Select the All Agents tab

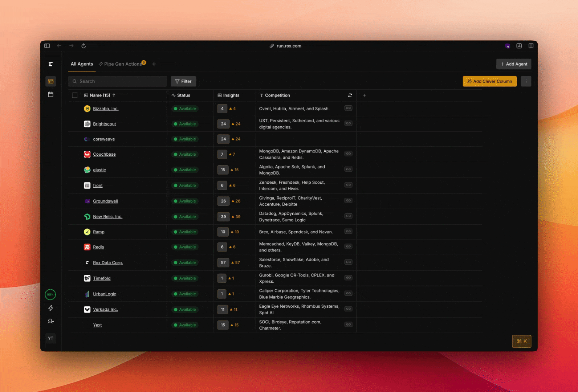(x=82, y=64)
